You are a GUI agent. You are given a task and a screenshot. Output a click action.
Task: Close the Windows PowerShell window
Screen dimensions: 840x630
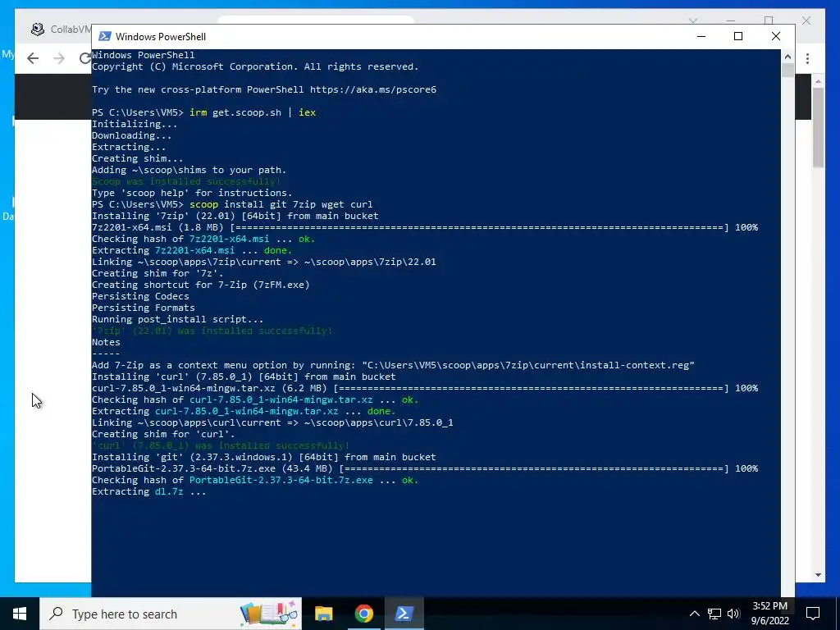point(776,36)
